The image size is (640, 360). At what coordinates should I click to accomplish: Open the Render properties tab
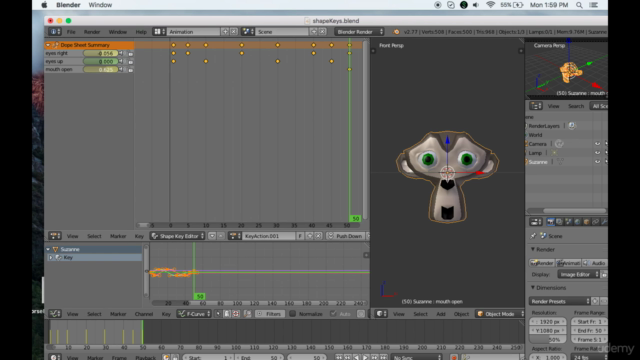[551, 222]
